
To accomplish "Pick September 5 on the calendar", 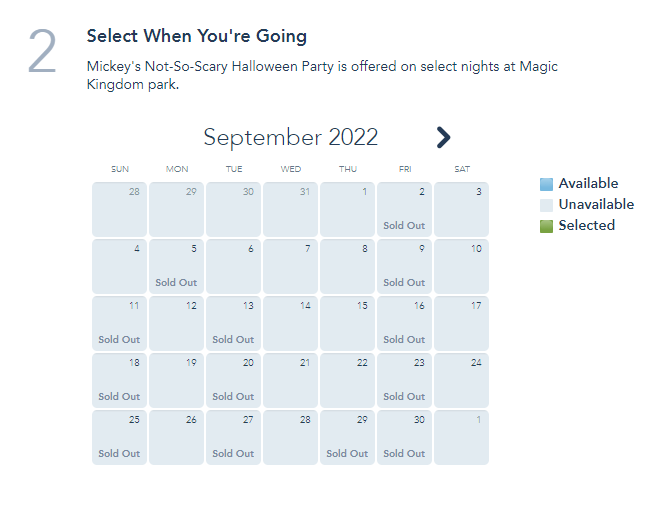I will click(176, 266).
